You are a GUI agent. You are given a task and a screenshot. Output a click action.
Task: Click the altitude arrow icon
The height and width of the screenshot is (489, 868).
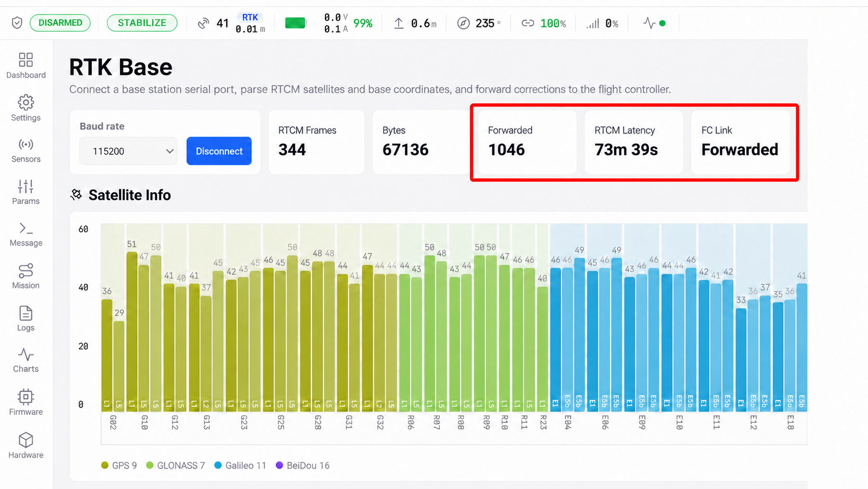[x=399, y=23]
